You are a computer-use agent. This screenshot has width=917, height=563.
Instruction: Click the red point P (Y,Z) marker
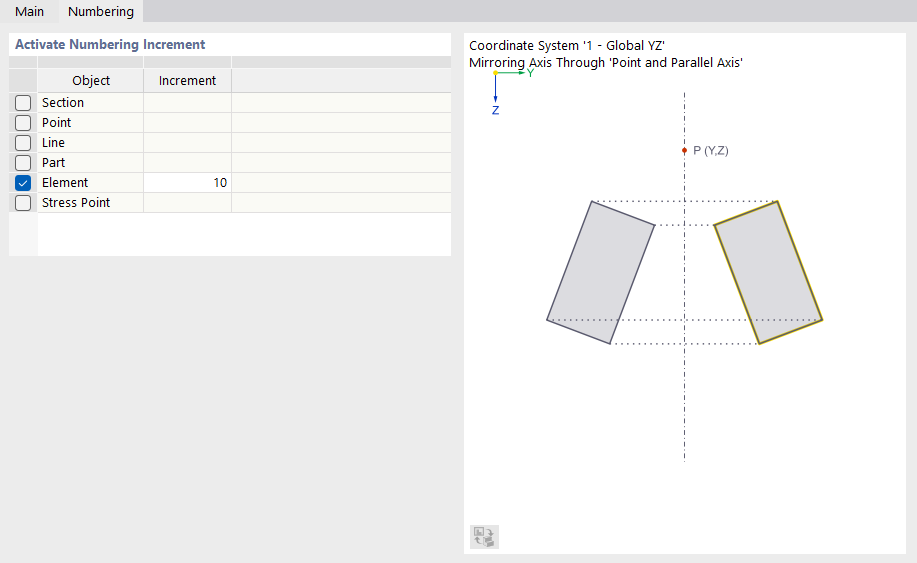[x=684, y=150]
